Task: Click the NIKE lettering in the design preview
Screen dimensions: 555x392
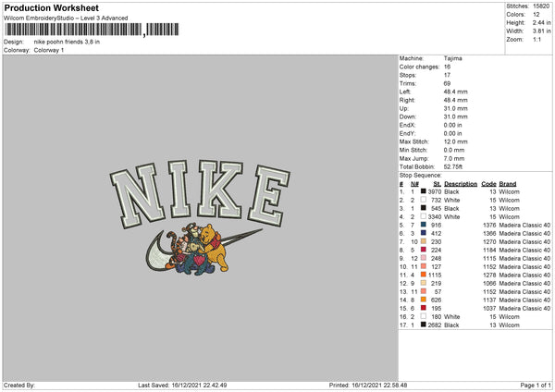Action: [x=200, y=194]
